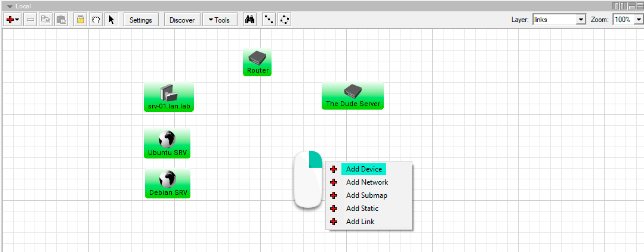The width and height of the screenshot is (644, 252).
Task: Click the Paste toolbar icon
Action: (61, 20)
